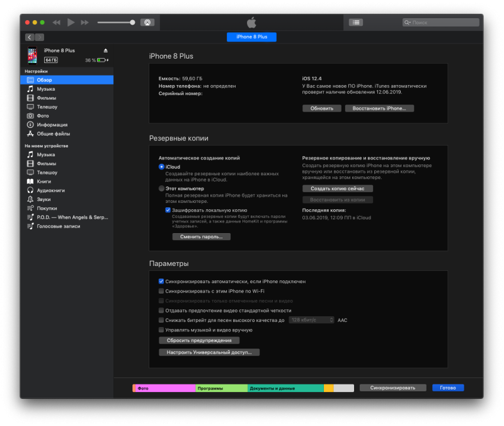The image size is (504, 426).
Task: Open the Покупки playlist
Action: [67, 209]
